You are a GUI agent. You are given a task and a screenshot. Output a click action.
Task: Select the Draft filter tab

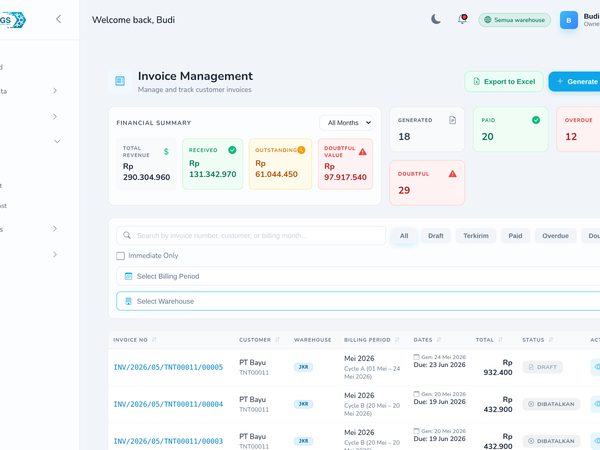[436, 236]
